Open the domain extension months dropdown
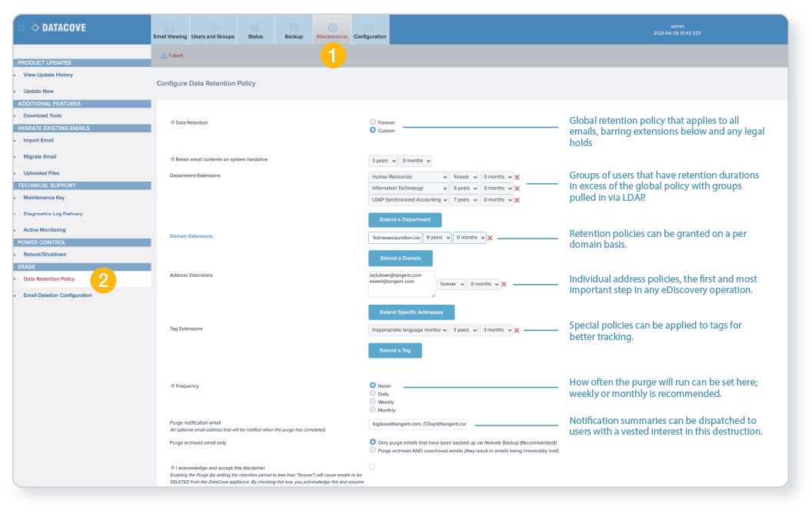This screenshot has height=514, width=812. tap(470, 237)
